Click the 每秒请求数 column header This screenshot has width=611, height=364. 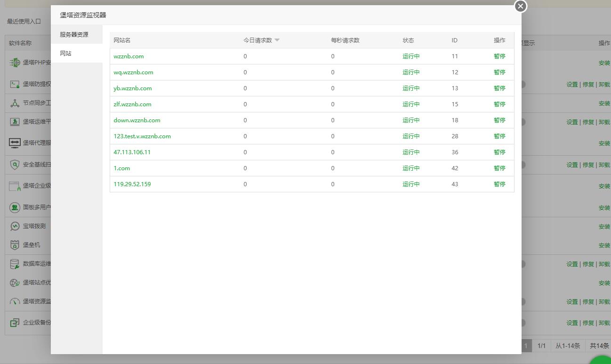(345, 40)
